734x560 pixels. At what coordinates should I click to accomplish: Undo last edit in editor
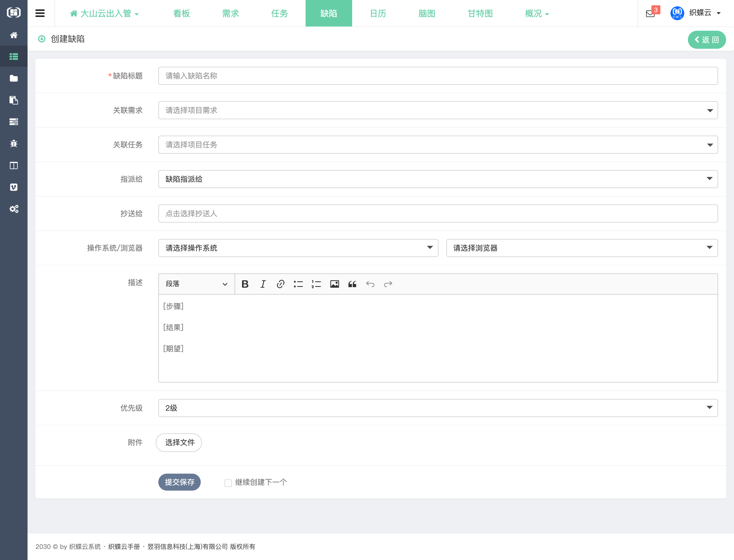[x=370, y=284]
